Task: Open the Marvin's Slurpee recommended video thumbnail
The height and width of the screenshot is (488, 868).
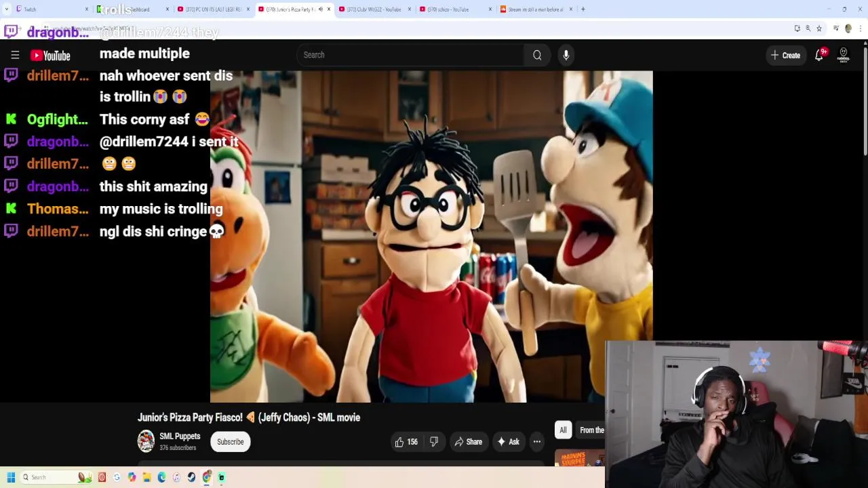Action: point(580,458)
